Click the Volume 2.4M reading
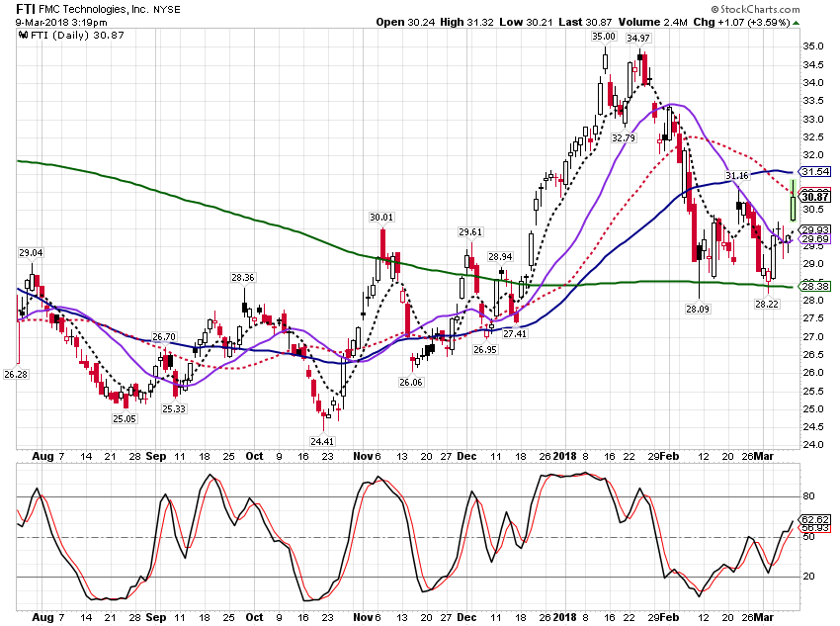Screen dimensions: 840x626 (x=652, y=22)
